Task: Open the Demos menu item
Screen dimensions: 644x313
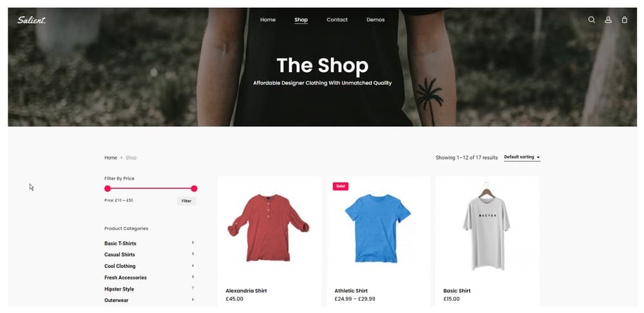Action: coord(375,20)
